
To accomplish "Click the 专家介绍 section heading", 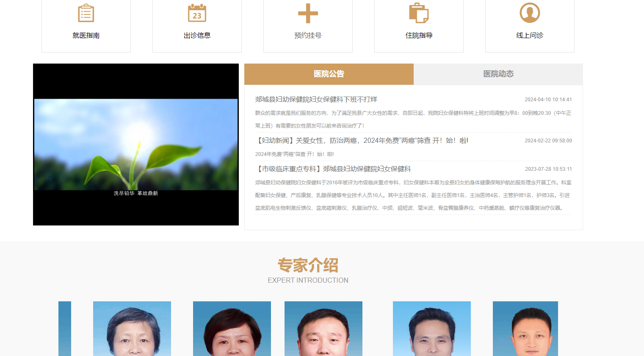I will (x=308, y=265).
